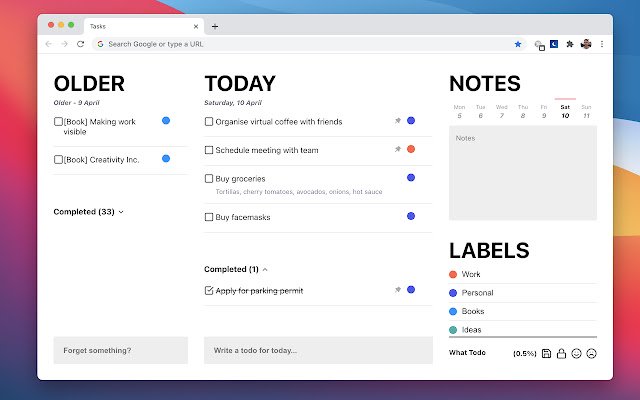Close the Tasks tab
Image resolution: width=640 pixels, height=400 pixels.
pyautogui.click(x=196, y=27)
